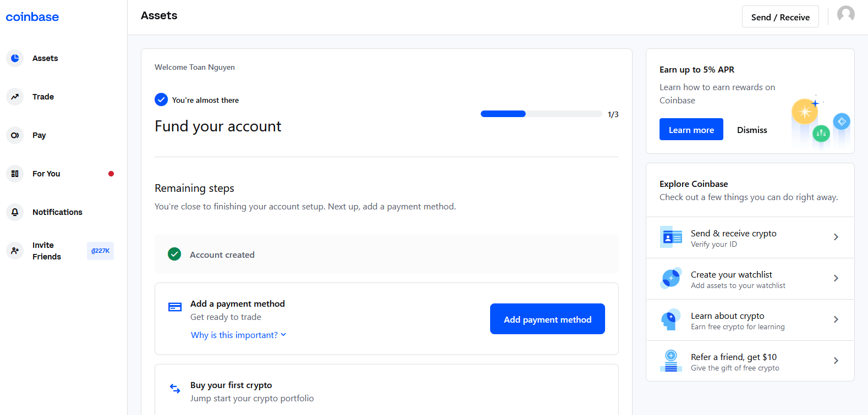Image resolution: width=868 pixels, height=415 pixels.
Task: Click the Remaining steps heading
Action: [194, 188]
